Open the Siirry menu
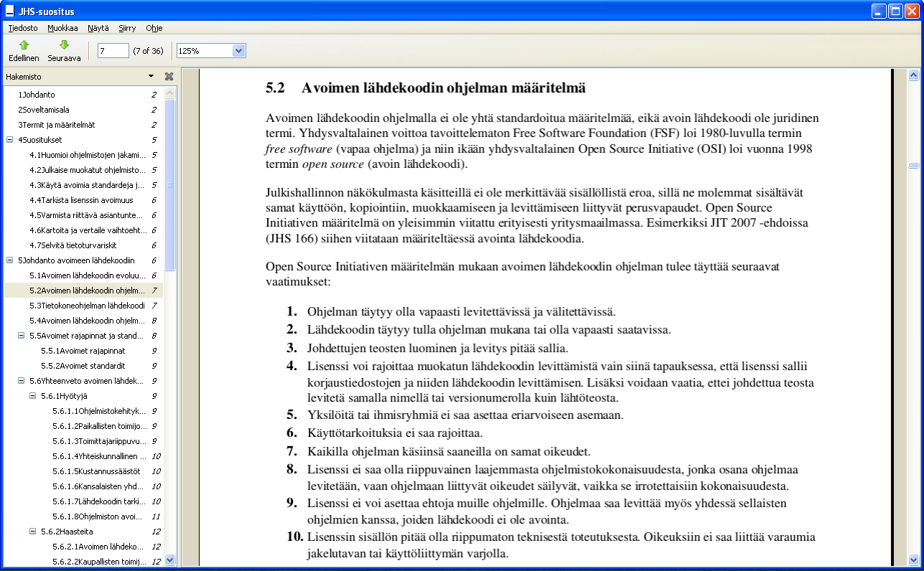Image resolution: width=924 pixels, height=571 pixels. tap(127, 28)
